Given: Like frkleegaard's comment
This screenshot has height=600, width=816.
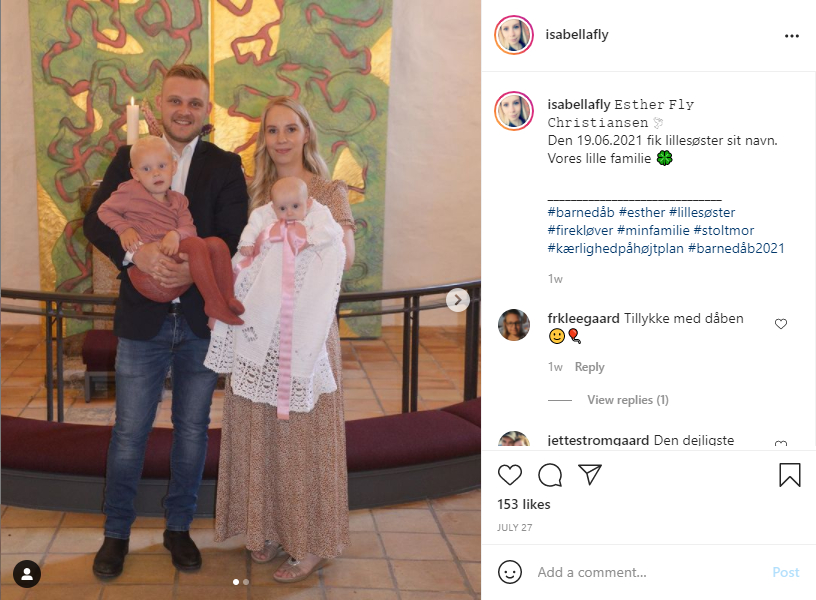Looking at the screenshot, I should (781, 324).
